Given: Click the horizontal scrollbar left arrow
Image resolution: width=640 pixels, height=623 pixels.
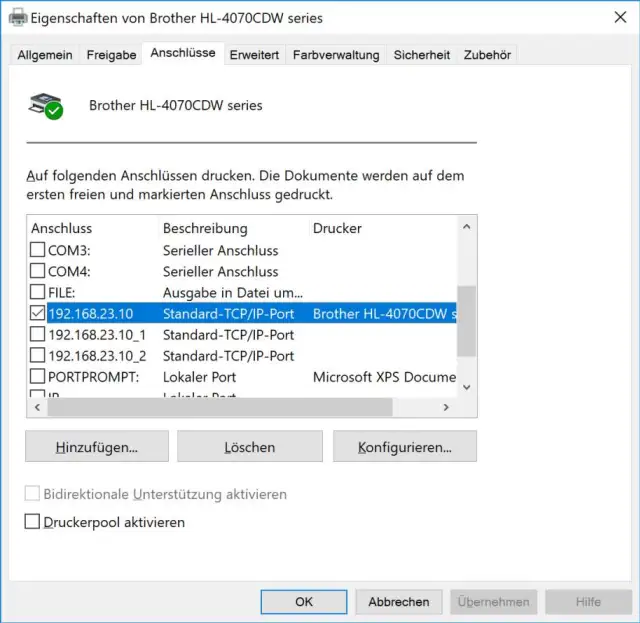Looking at the screenshot, I should click(x=38, y=407).
